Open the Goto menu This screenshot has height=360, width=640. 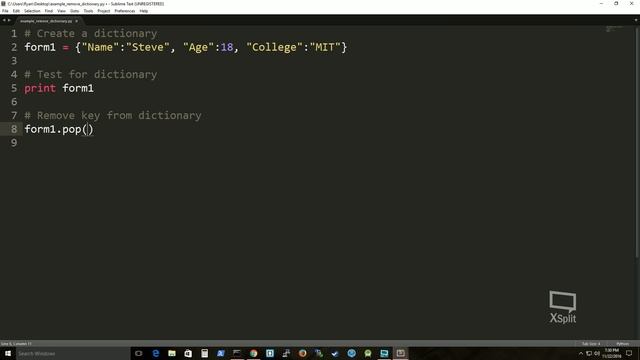[x=75, y=11]
